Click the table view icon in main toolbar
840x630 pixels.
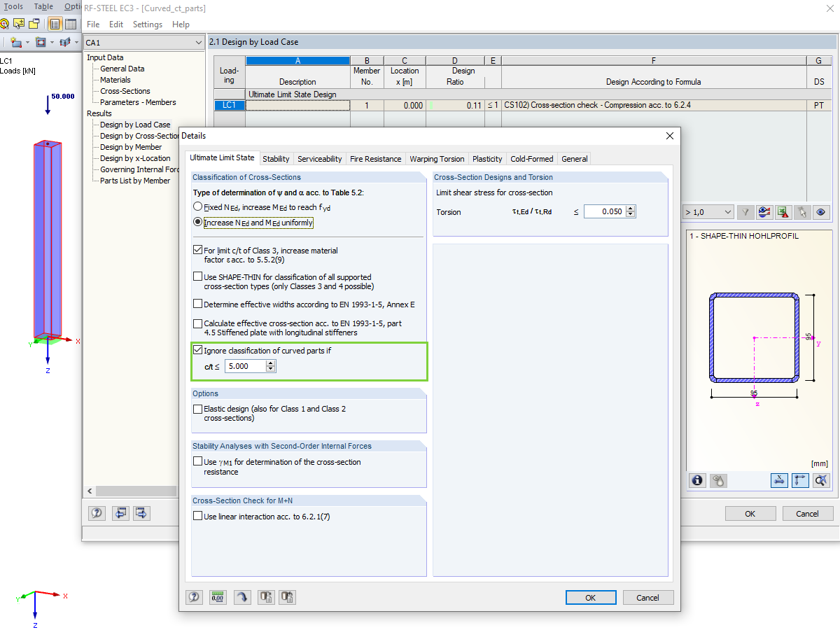coord(70,23)
